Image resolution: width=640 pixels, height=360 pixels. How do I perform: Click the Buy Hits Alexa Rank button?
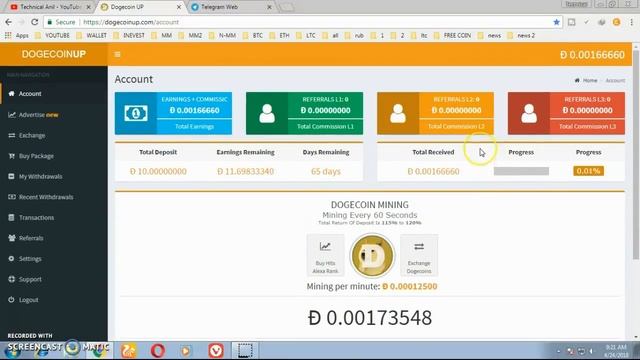[325, 256]
